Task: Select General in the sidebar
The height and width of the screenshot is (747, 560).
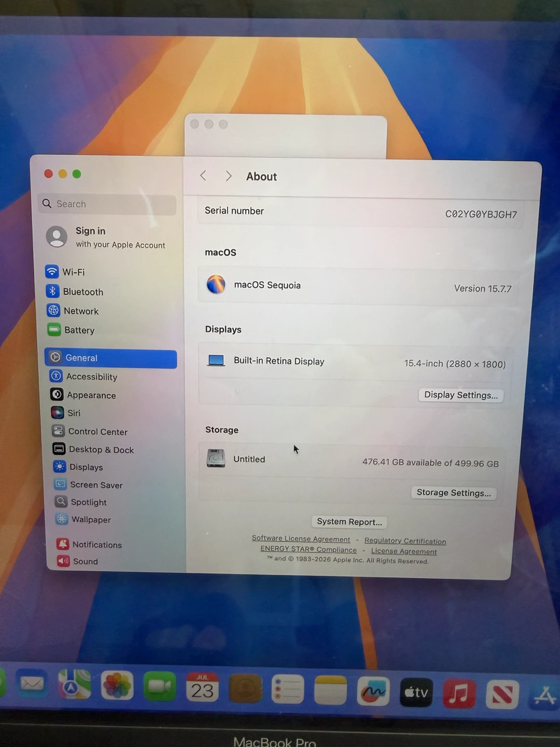Action: 110,358
